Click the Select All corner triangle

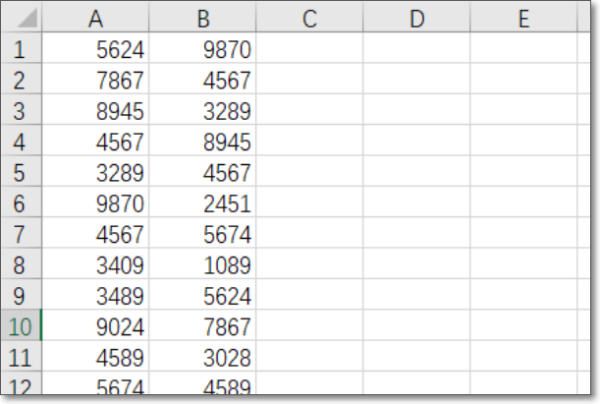pyautogui.click(x=26, y=20)
